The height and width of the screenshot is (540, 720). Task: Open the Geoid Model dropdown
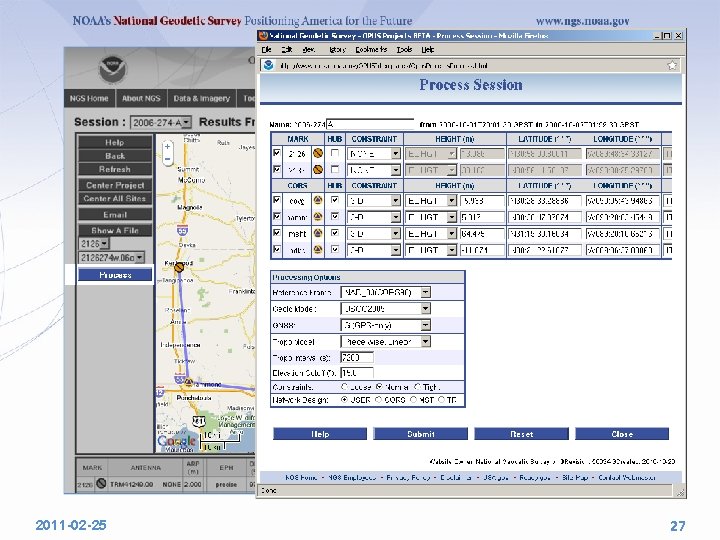tap(385, 309)
